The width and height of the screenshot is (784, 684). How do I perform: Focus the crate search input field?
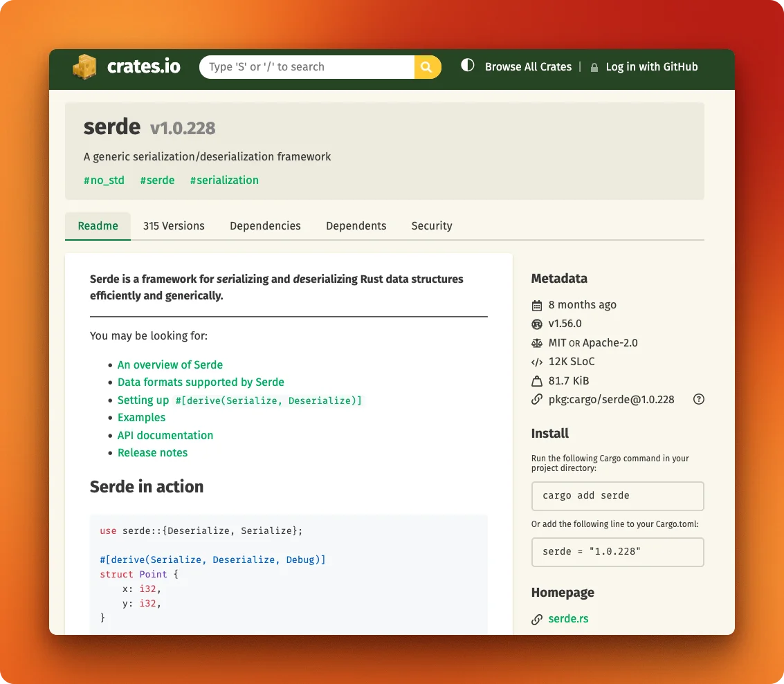click(307, 67)
